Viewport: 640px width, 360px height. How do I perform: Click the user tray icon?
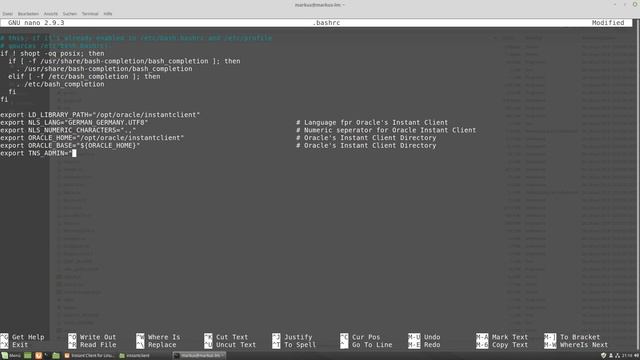pyautogui.click(x=611, y=356)
